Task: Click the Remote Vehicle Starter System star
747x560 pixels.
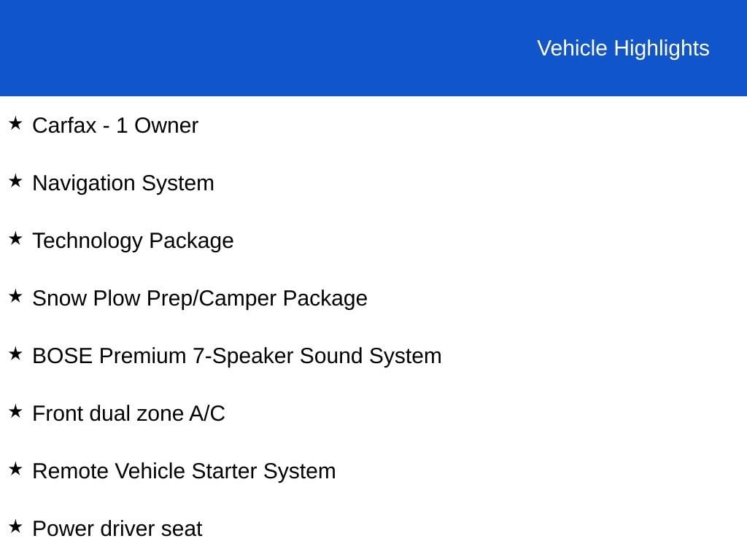Action: pos(15,469)
